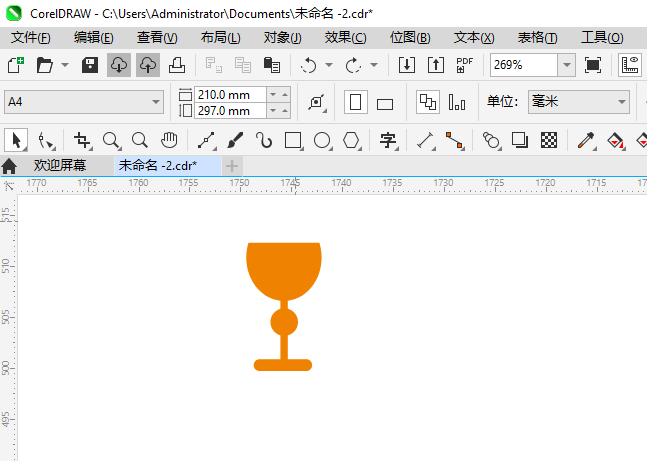Expand the Open file dropdown arrow
This screenshot has width=647, height=461.
click(65, 65)
